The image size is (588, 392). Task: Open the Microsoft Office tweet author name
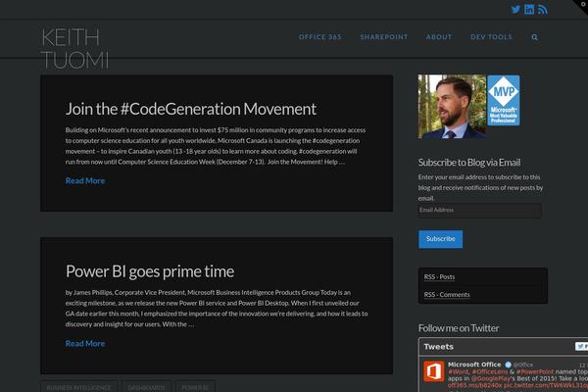pyautogui.click(x=474, y=365)
